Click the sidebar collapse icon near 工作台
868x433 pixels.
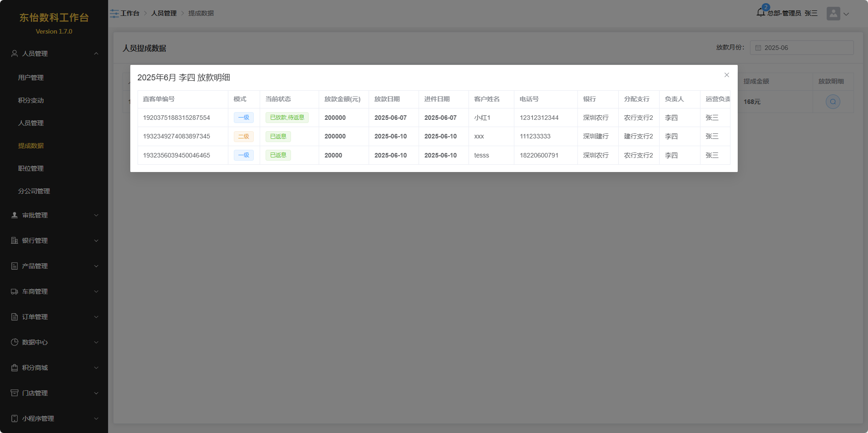[114, 14]
